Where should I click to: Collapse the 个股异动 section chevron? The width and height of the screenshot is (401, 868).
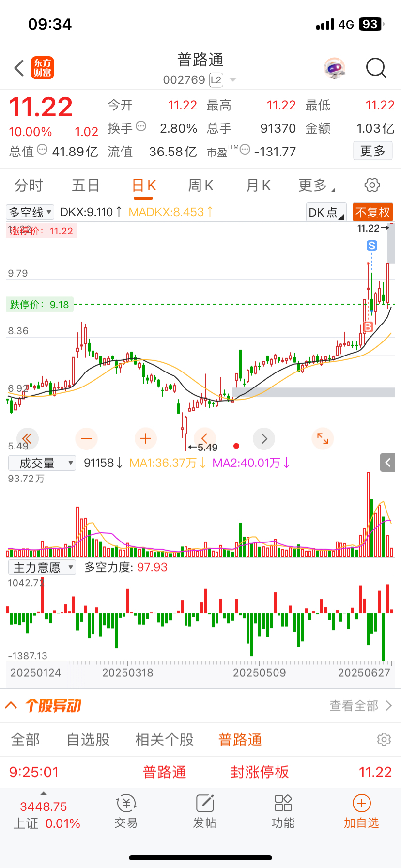(x=11, y=705)
